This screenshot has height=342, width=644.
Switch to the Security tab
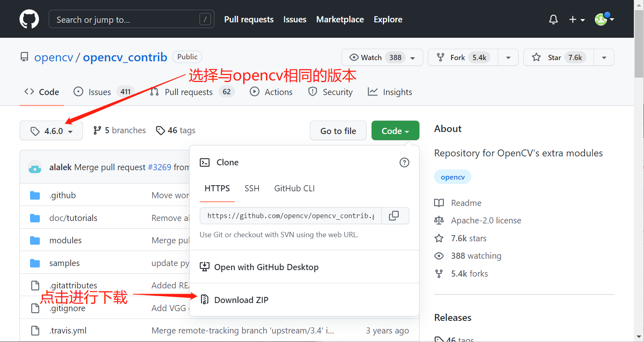click(330, 92)
